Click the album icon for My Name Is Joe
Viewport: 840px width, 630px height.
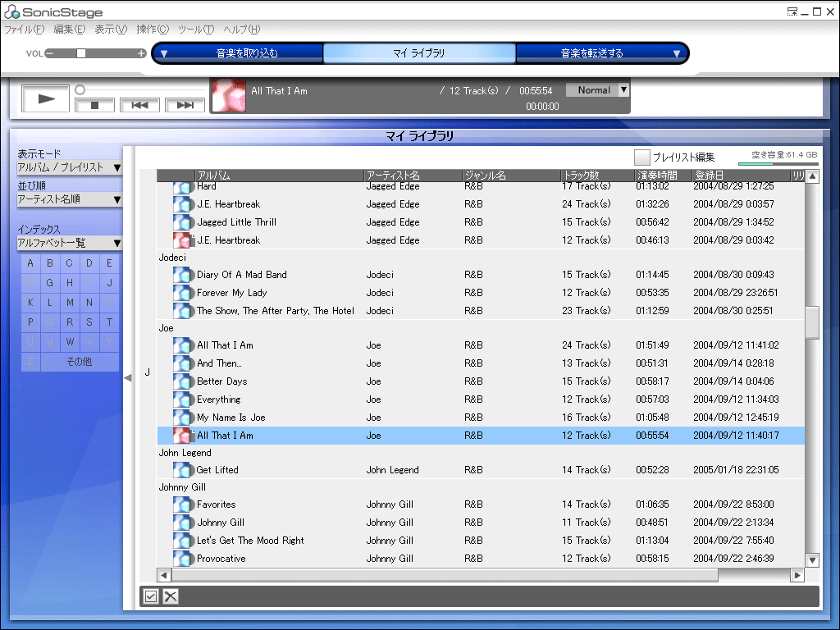click(181, 418)
